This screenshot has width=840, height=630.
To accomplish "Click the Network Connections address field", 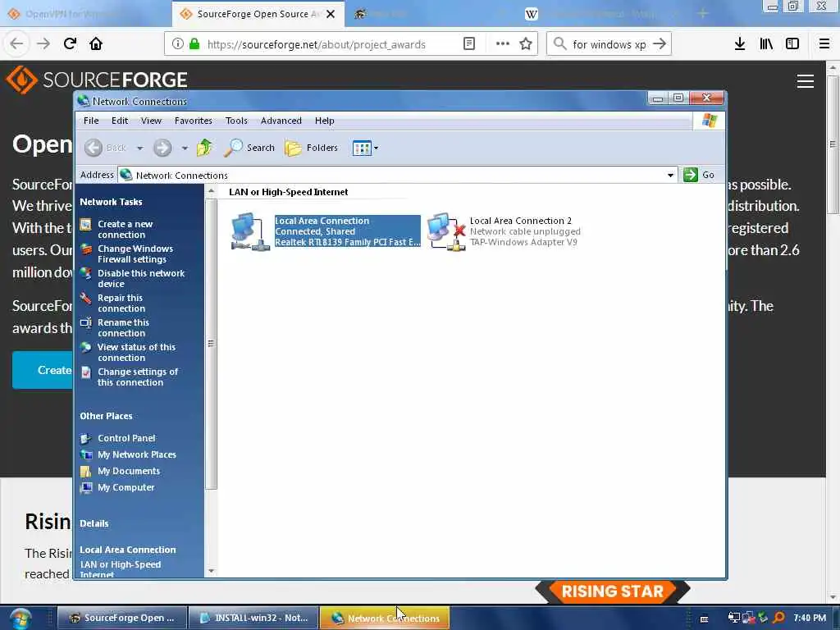I will [397, 176].
